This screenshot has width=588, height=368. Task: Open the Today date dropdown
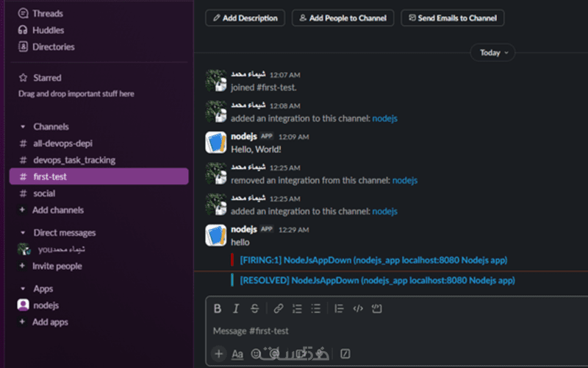[x=492, y=53]
